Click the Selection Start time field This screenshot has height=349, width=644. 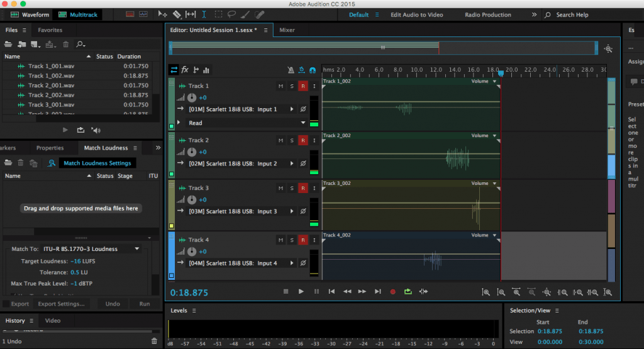coord(550,331)
